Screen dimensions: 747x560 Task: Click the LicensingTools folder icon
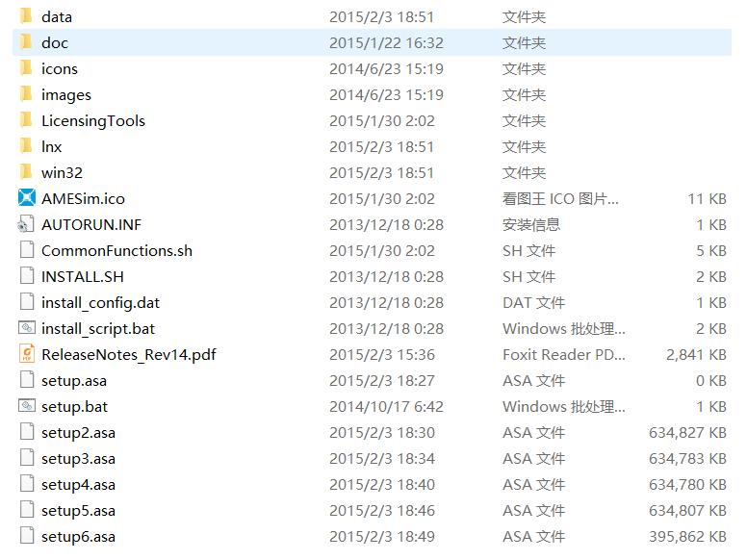27,120
